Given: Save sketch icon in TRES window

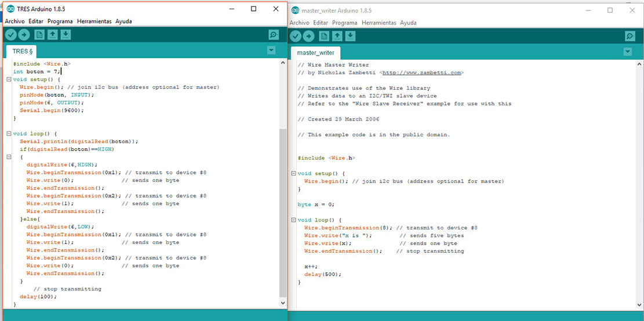Looking at the screenshot, I should click(66, 35).
